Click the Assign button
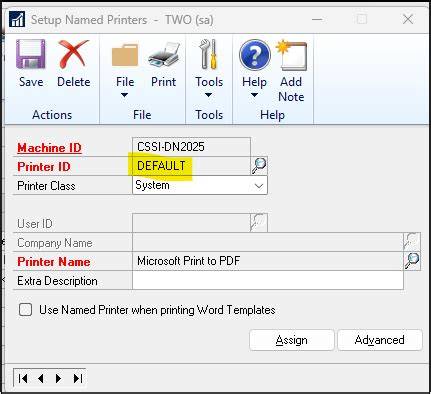The width and height of the screenshot is (431, 394). coord(292,340)
